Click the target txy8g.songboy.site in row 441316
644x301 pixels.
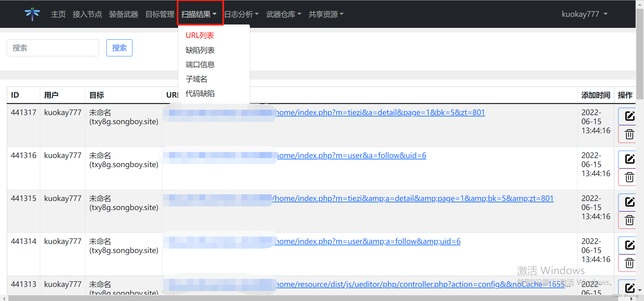[124, 164]
